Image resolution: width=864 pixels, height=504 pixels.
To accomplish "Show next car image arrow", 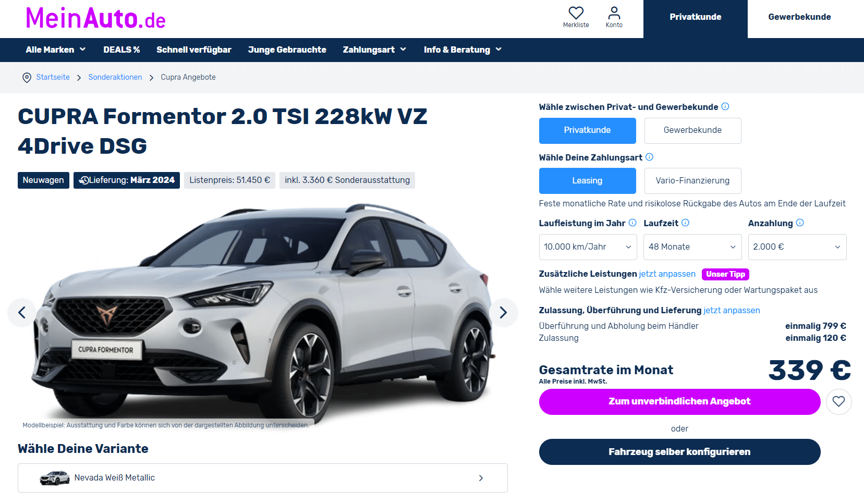I will [x=503, y=312].
